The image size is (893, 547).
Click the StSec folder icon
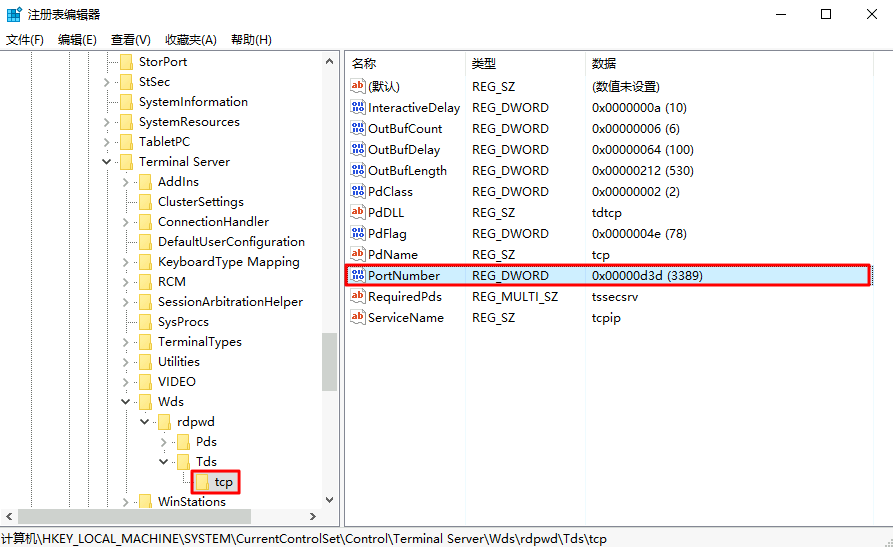click(x=126, y=81)
